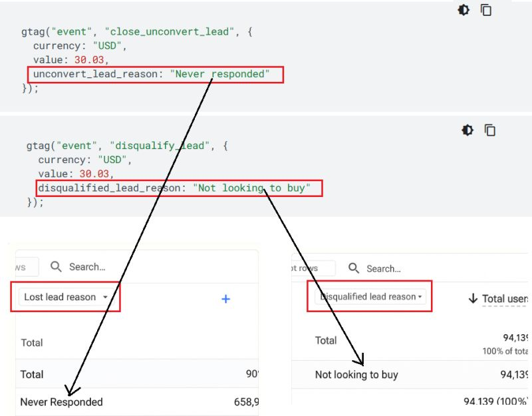Click the Total label in the Disqualified lead table

326,340
